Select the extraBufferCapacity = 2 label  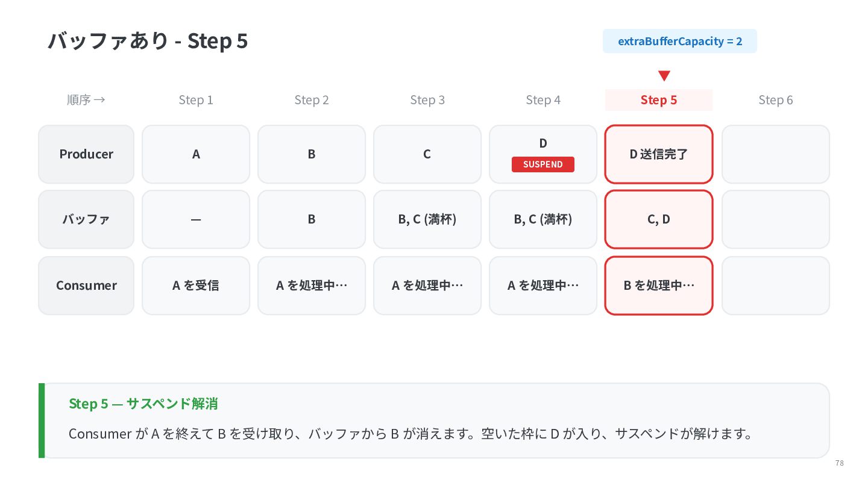tap(680, 42)
